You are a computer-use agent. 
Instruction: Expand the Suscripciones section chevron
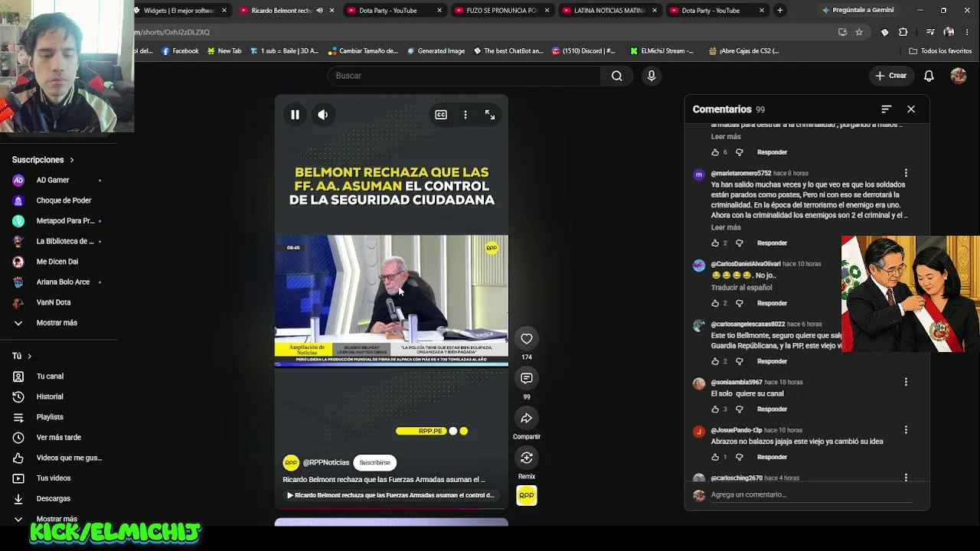(x=72, y=160)
